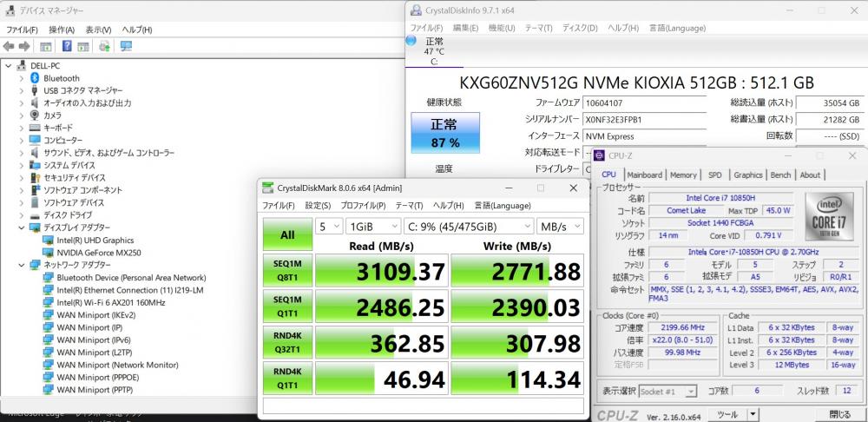Screen dimensions: 868x422
Task: Switch to the SPD tab in CPU-Z
Action: 714,175
